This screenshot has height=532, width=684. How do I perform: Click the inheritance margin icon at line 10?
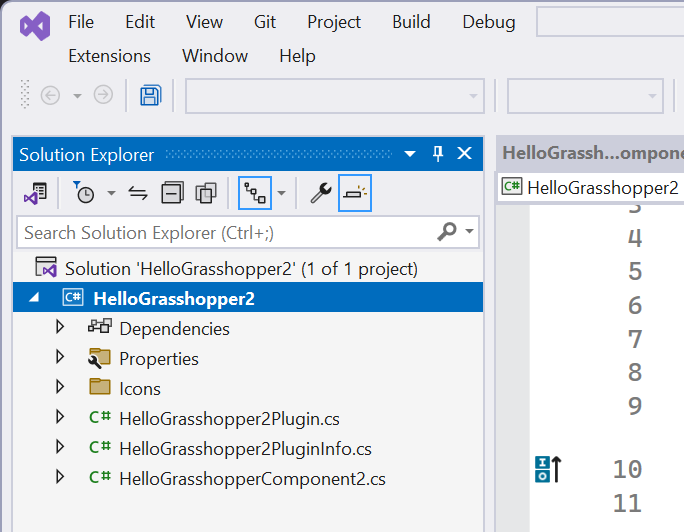[x=548, y=469]
